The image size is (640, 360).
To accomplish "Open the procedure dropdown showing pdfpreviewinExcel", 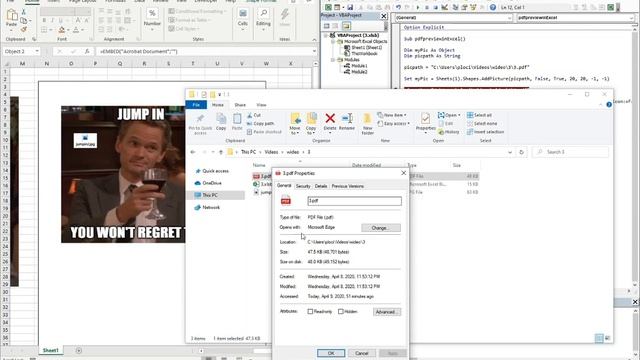I will pos(631,18).
